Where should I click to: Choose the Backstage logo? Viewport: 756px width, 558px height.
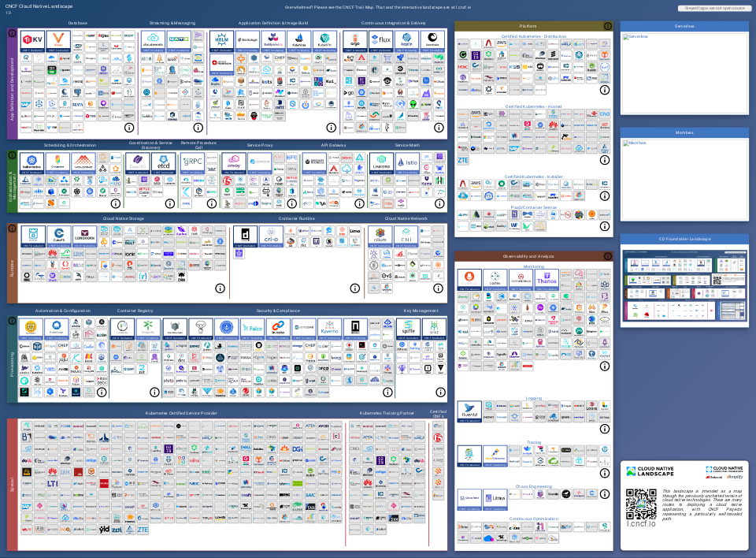coord(248,42)
